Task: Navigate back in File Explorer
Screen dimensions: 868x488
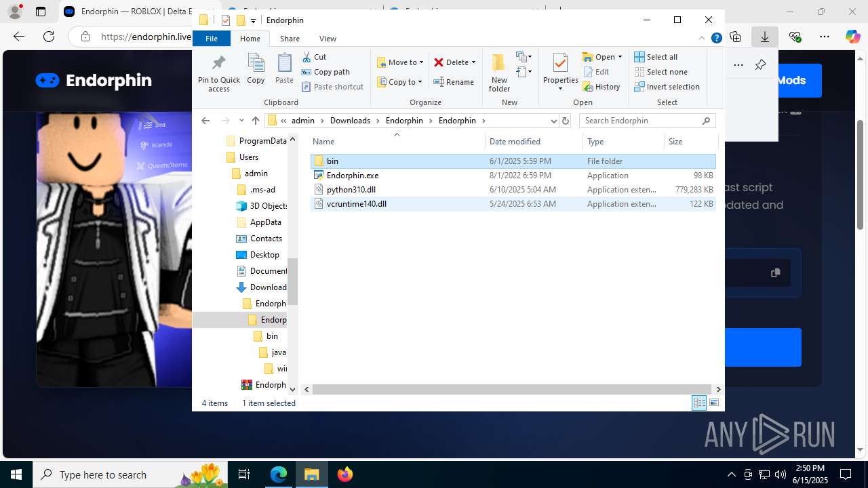Action: pyautogui.click(x=205, y=121)
